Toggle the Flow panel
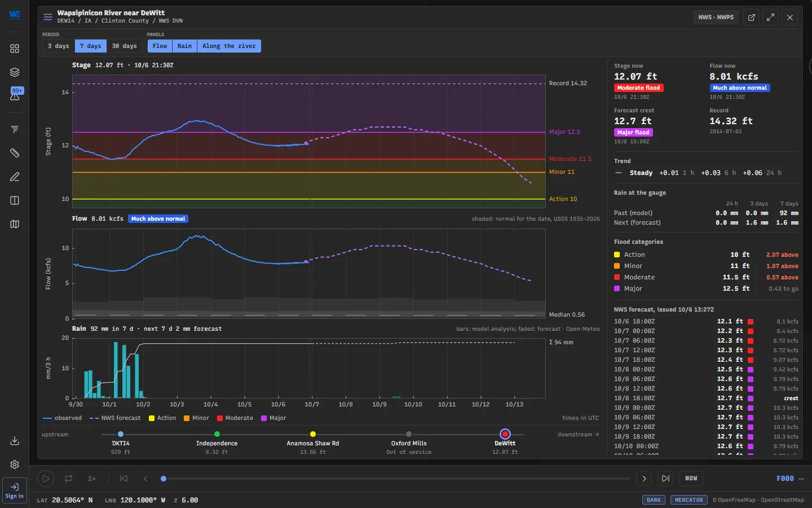Image resolution: width=812 pixels, height=508 pixels. tap(160, 46)
